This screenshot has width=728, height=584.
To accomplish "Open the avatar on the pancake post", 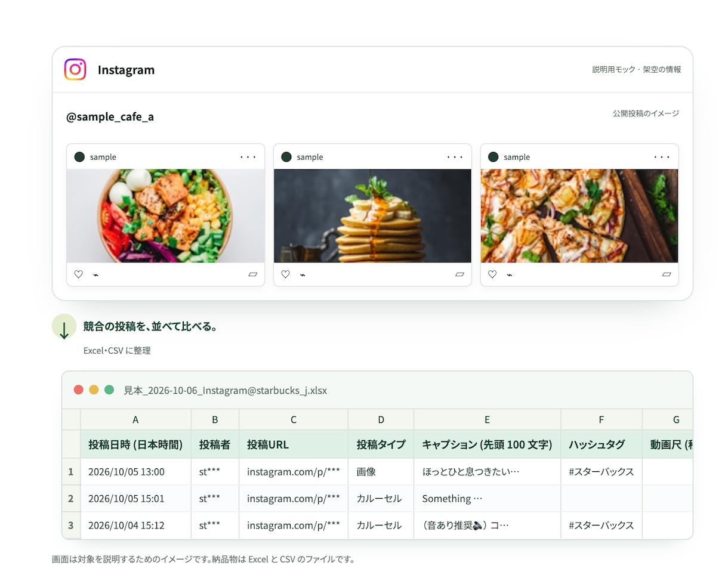I will (x=286, y=157).
